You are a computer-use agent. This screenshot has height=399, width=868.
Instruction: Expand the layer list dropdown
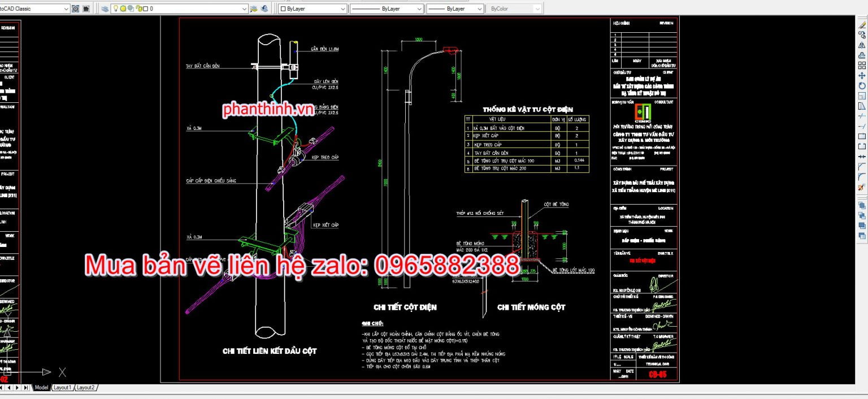click(244, 9)
